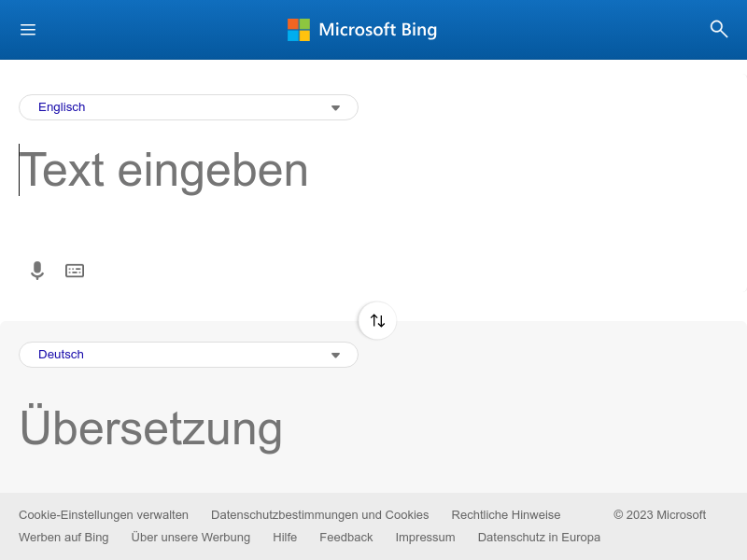Open the Englisch source language dropdown

[189, 107]
